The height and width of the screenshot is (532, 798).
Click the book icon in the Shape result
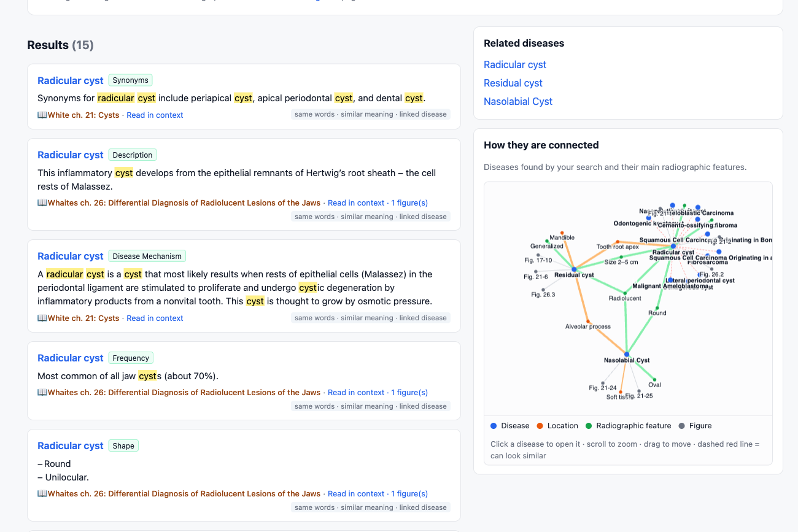click(42, 493)
